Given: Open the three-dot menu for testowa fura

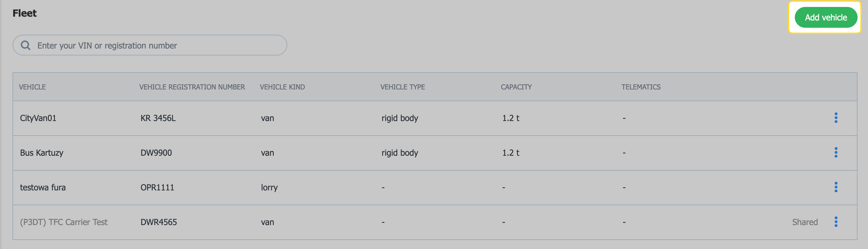Looking at the screenshot, I should [836, 187].
